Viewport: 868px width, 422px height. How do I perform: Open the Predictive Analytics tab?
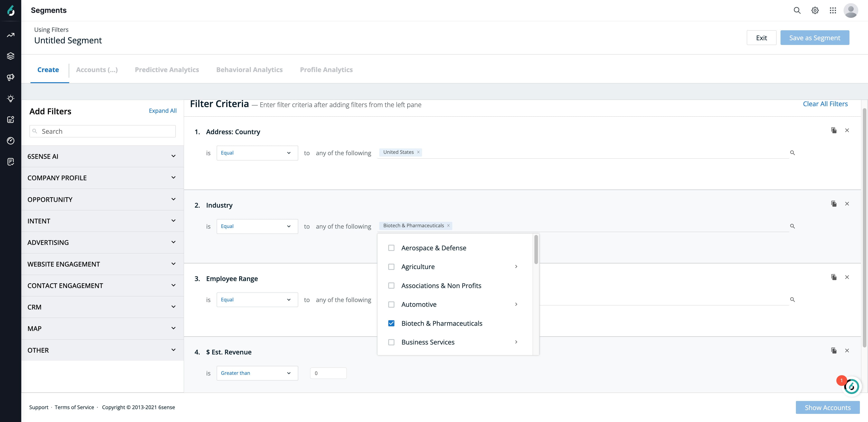click(x=167, y=70)
